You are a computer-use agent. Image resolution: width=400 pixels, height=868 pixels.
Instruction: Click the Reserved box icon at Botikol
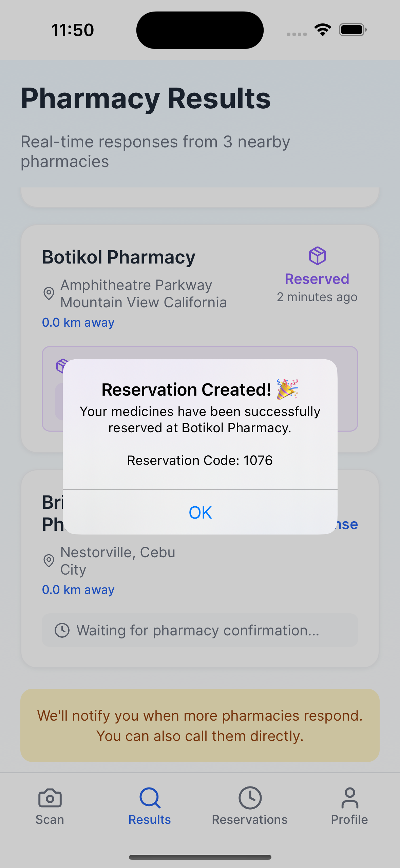click(317, 256)
